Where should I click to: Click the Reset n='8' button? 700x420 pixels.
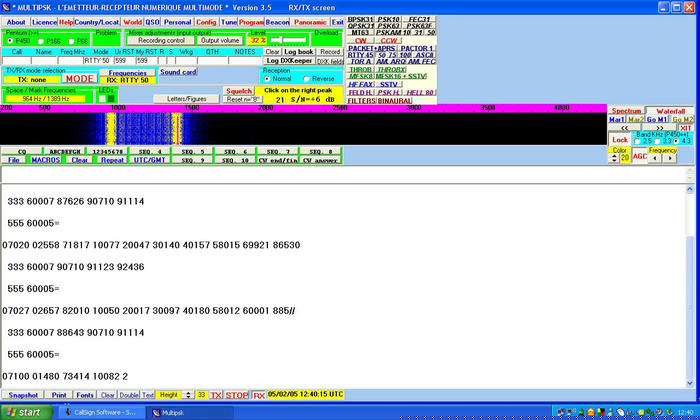[242, 100]
